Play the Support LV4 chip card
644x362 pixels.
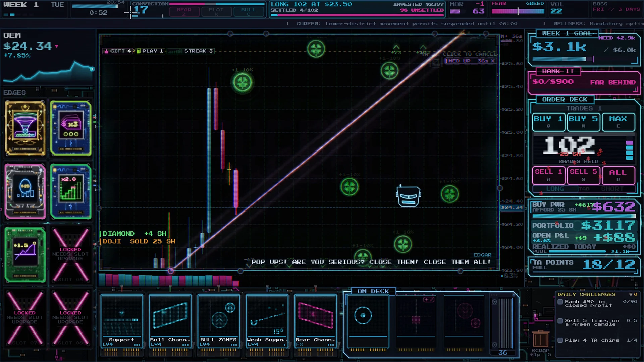point(122,321)
